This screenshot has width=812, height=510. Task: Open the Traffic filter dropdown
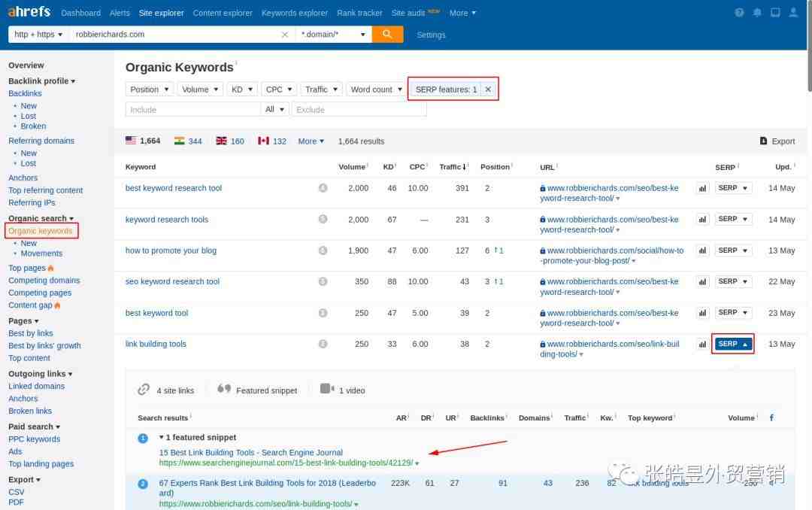pos(321,90)
